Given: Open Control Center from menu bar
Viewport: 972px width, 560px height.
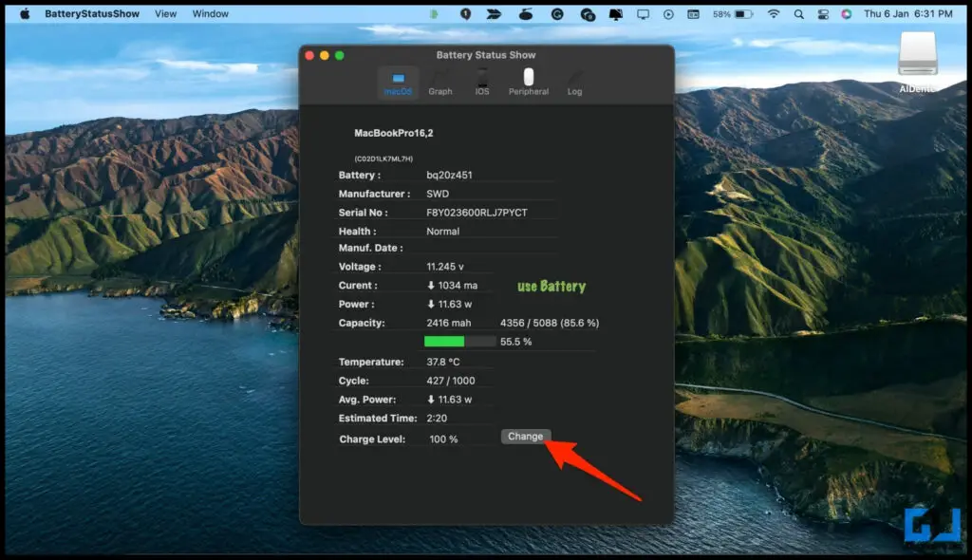Looking at the screenshot, I should pyautogui.click(x=822, y=14).
